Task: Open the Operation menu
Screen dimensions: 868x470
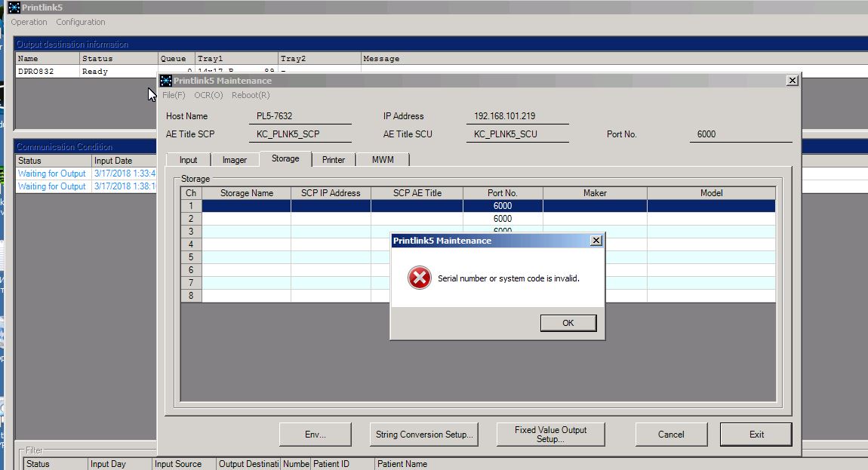Action: coord(29,23)
